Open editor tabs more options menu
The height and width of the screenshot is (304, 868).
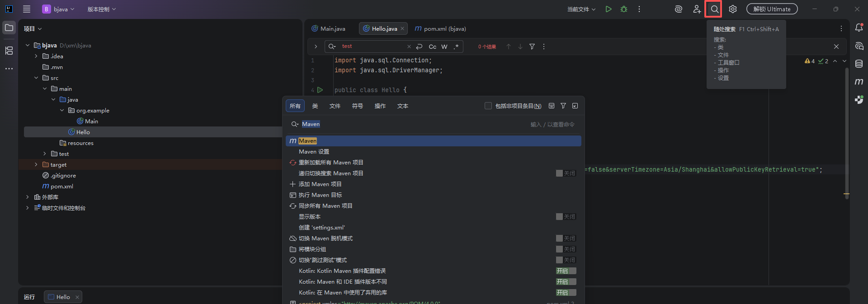[x=841, y=28]
